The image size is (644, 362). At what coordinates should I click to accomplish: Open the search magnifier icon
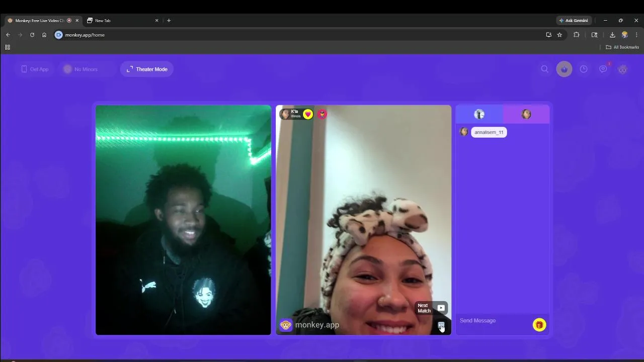[x=544, y=69]
